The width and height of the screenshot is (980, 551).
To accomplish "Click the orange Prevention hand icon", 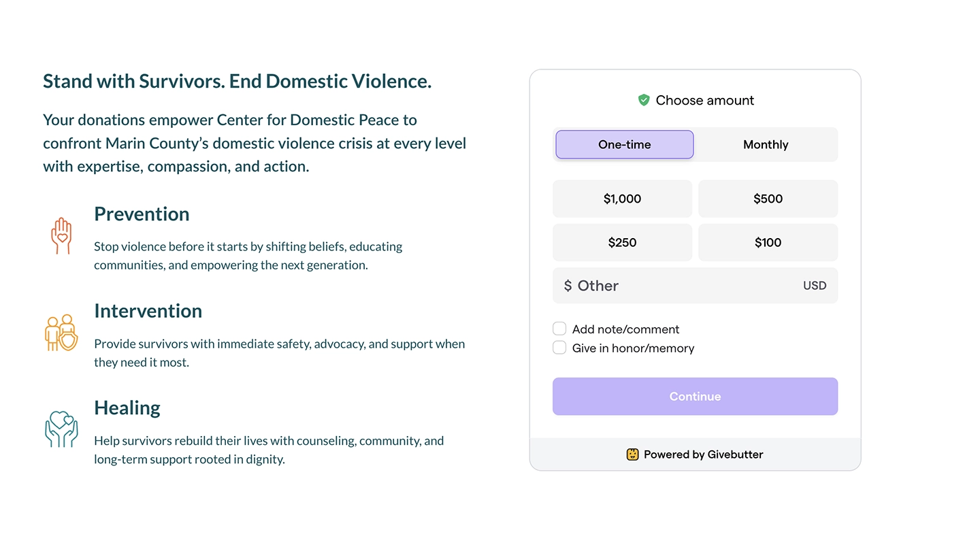I will coord(61,236).
